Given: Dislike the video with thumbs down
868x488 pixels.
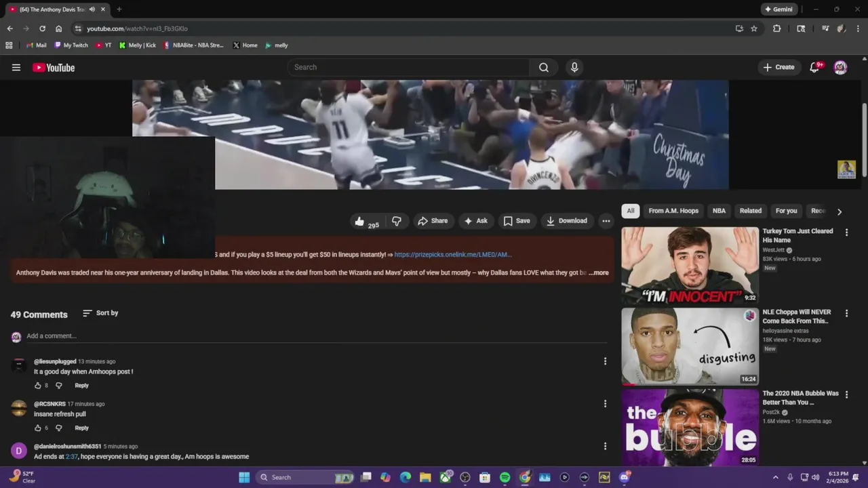Looking at the screenshot, I should tap(397, 221).
